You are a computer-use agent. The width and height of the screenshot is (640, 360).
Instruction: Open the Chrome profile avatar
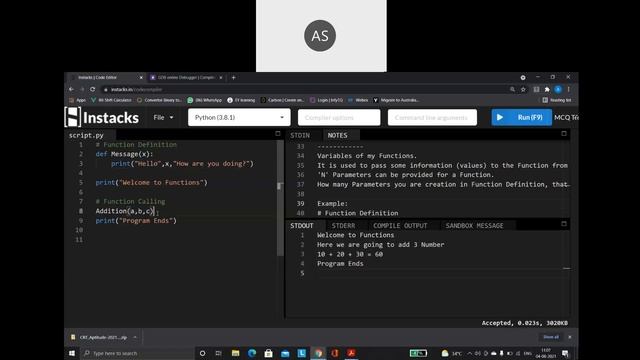point(558,89)
